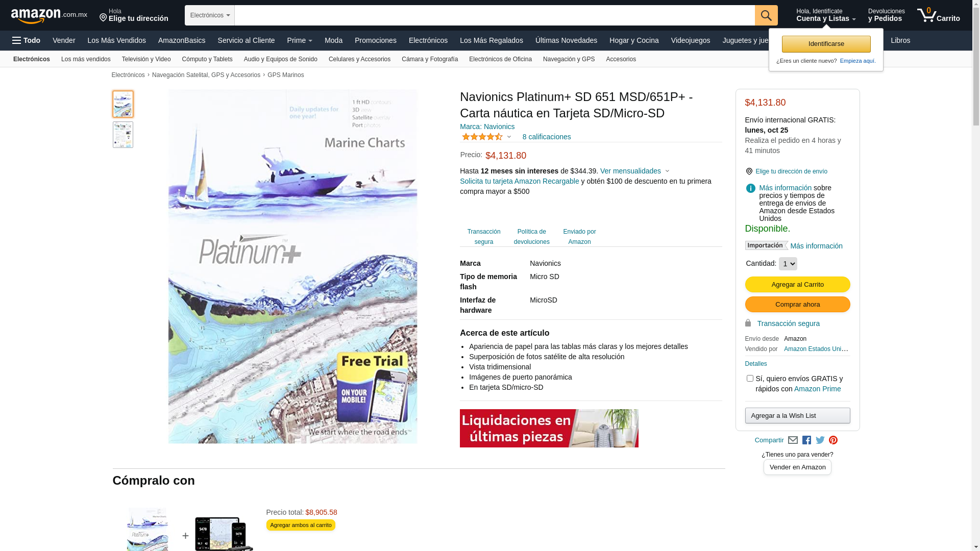Select the second product thumbnail image
The height and width of the screenshot is (551, 980).
(x=123, y=135)
